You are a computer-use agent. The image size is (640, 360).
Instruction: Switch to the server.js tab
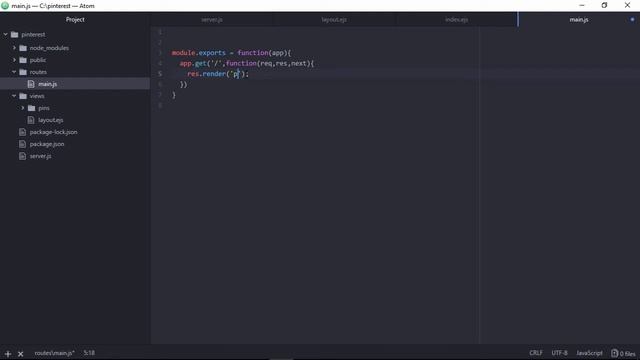pyautogui.click(x=212, y=20)
